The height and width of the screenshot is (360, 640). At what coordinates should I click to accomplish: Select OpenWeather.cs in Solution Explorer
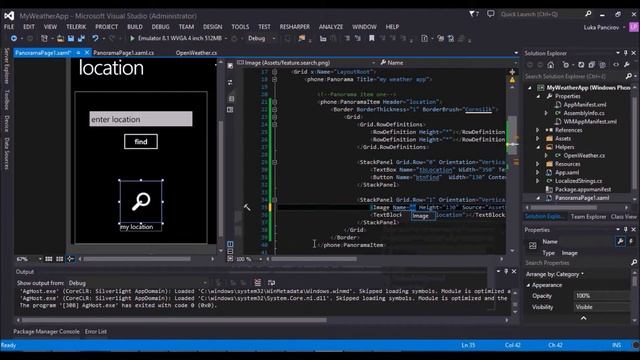(x=584, y=156)
